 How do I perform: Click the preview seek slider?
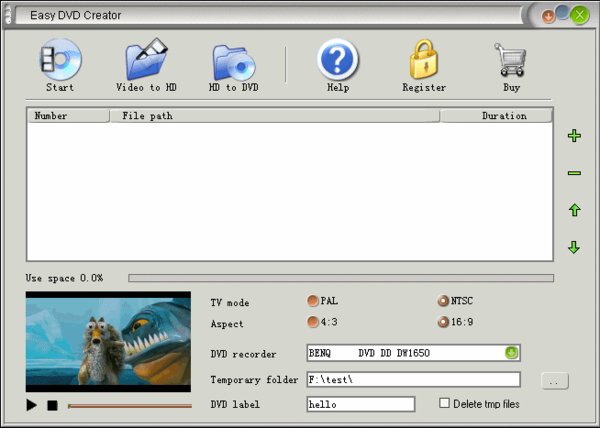[130, 406]
